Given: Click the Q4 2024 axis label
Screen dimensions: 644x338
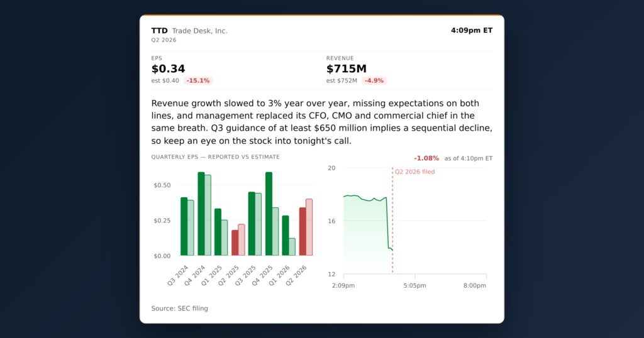Looking at the screenshot, I should point(195,275).
